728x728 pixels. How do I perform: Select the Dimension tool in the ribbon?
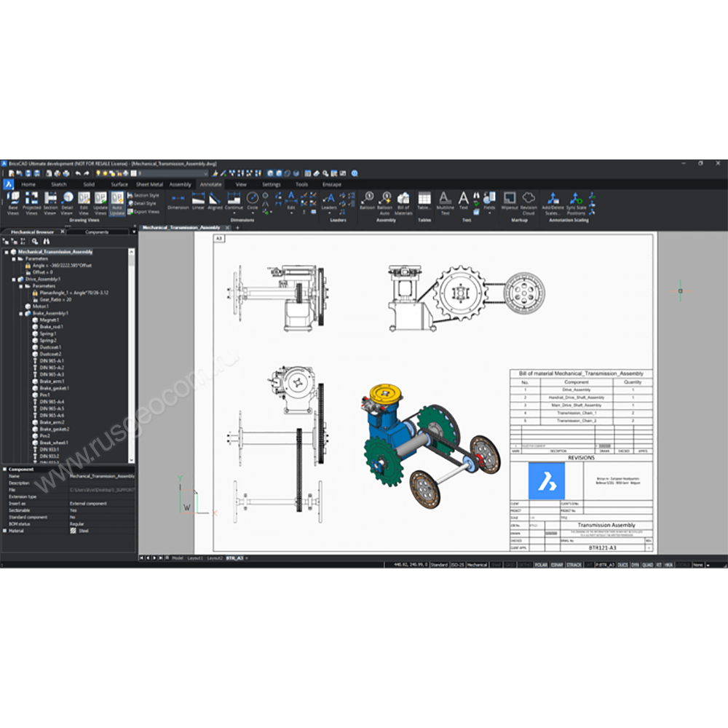(178, 199)
